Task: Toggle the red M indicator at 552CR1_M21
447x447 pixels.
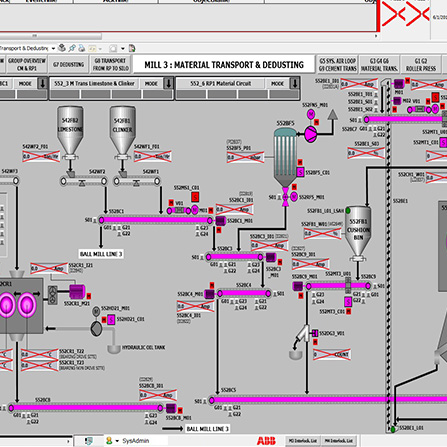Action: click(89, 296)
